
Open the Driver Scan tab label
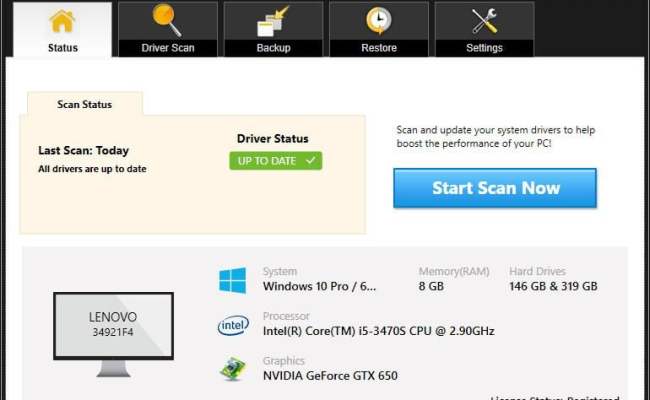(x=168, y=48)
